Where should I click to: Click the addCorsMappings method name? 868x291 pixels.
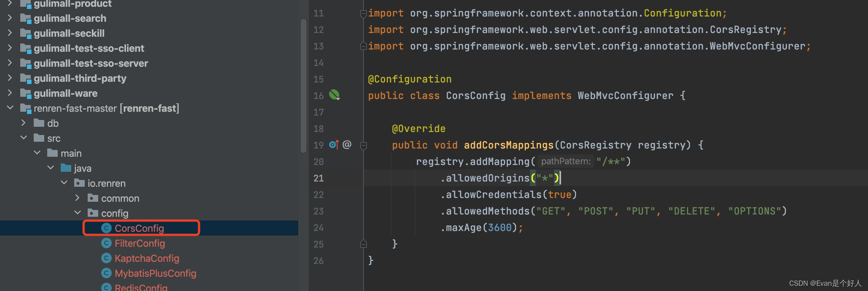pyautogui.click(x=509, y=145)
